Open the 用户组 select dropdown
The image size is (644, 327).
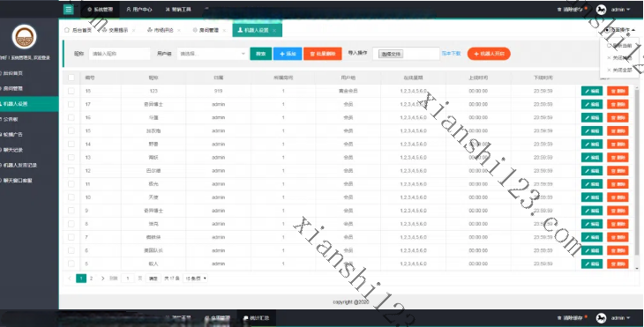(213, 54)
